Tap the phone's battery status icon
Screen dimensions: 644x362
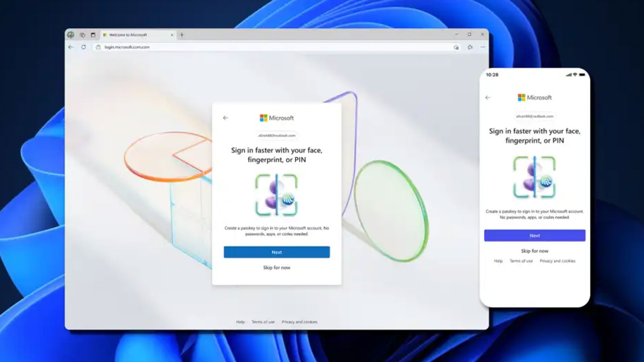582,75
